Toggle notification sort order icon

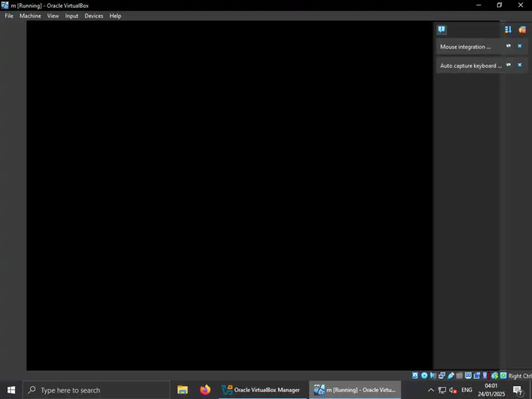[508, 30]
